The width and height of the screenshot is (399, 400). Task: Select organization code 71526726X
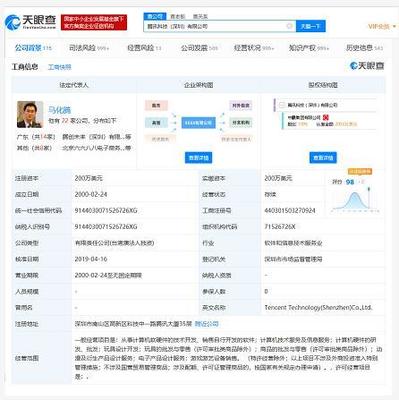point(280,227)
